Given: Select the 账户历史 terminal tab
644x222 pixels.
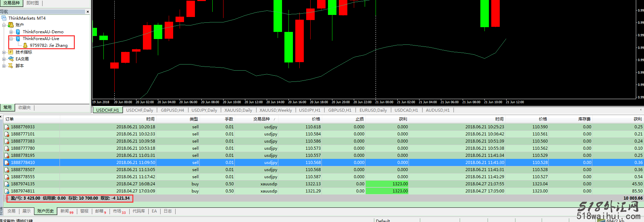Looking at the screenshot, I should point(46,211).
